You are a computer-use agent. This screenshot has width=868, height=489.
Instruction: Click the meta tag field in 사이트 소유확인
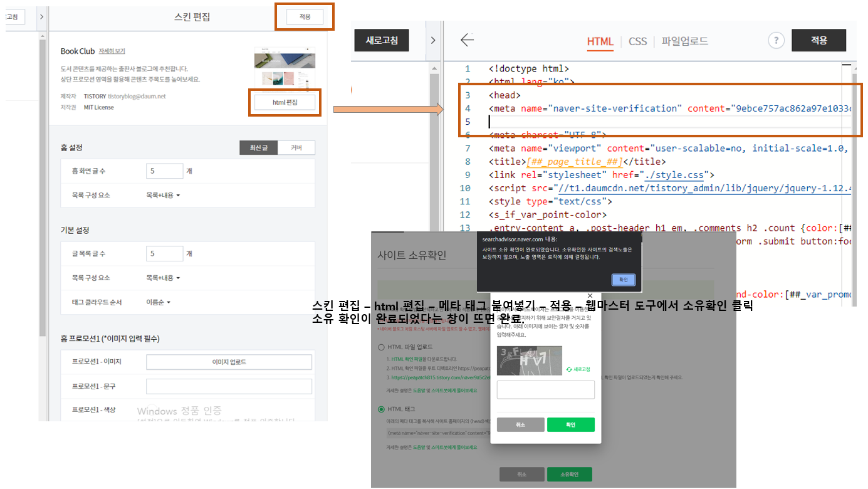(439, 433)
